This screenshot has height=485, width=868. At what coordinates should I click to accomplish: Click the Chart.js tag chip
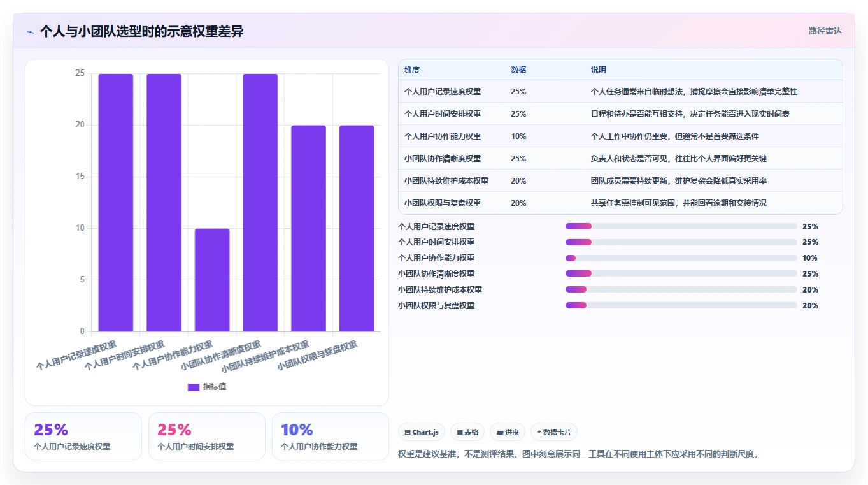tap(422, 432)
